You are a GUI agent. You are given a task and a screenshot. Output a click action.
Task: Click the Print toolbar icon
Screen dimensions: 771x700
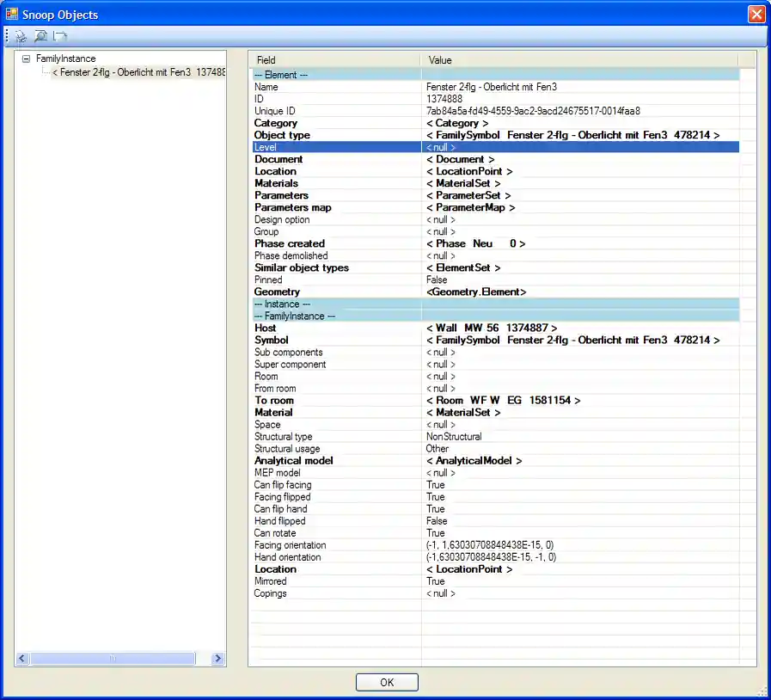tap(21, 36)
